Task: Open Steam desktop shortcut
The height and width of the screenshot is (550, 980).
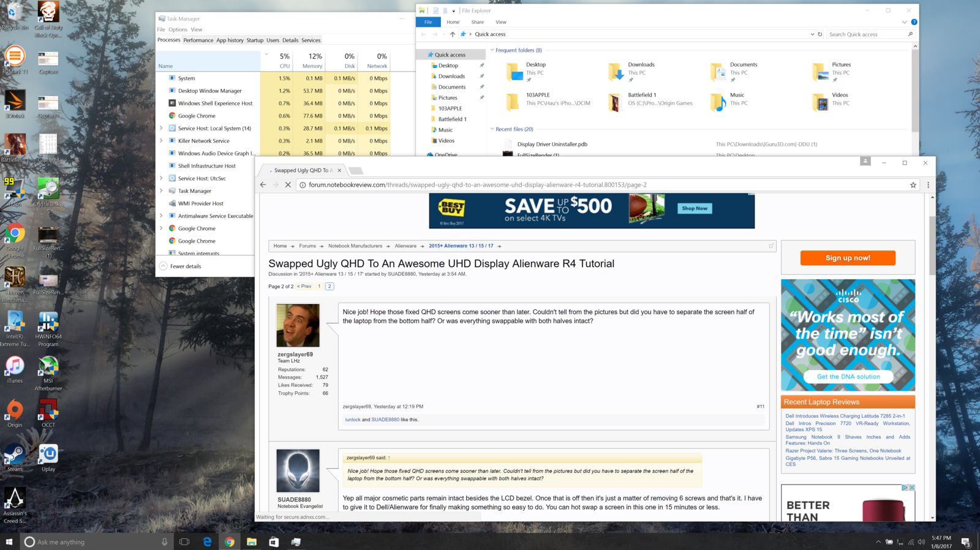Action: click(15, 458)
